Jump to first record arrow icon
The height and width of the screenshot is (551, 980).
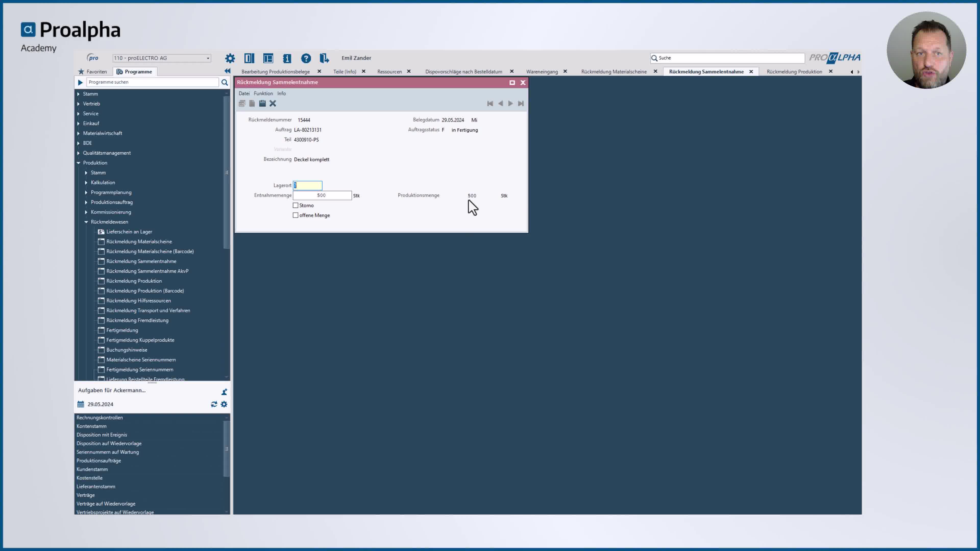point(490,103)
